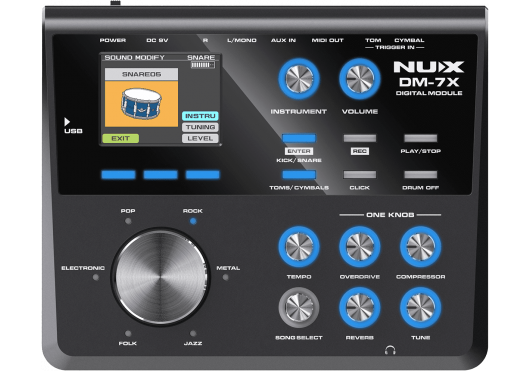Tap the blue soft button under EXIT
The height and width of the screenshot is (371, 530).
118,175
